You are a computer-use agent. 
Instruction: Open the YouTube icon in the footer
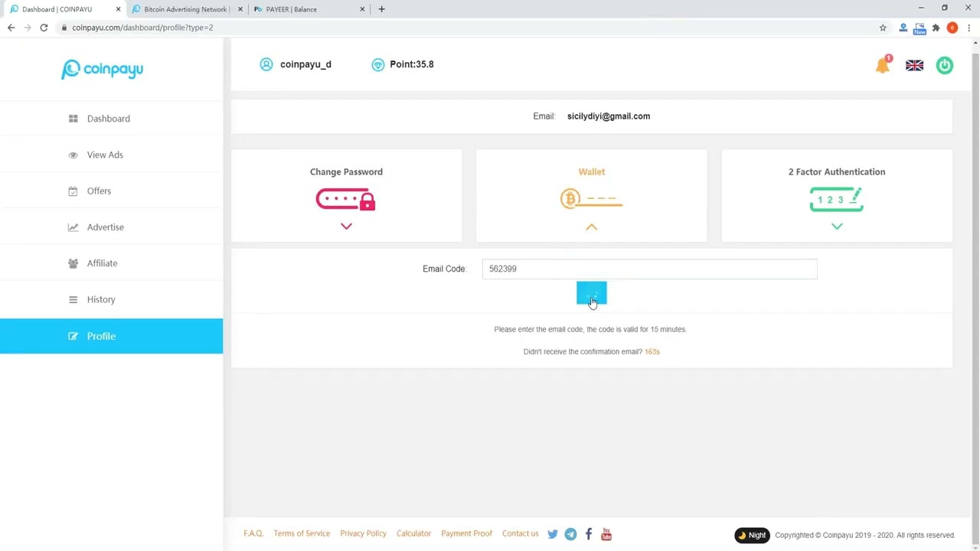pos(606,534)
